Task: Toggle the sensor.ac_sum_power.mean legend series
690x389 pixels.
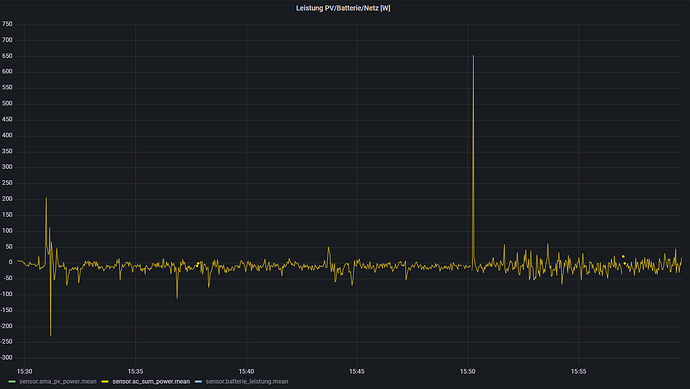Action: pyautogui.click(x=151, y=382)
